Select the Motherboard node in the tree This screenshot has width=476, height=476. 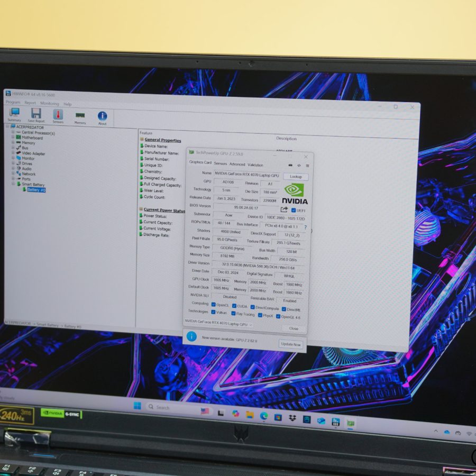(30, 138)
